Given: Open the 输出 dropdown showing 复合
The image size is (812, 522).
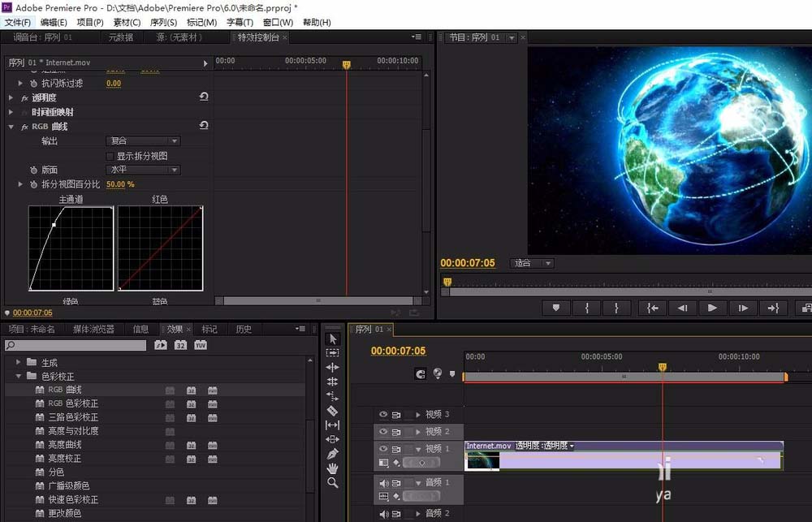Looking at the screenshot, I should (x=144, y=141).
